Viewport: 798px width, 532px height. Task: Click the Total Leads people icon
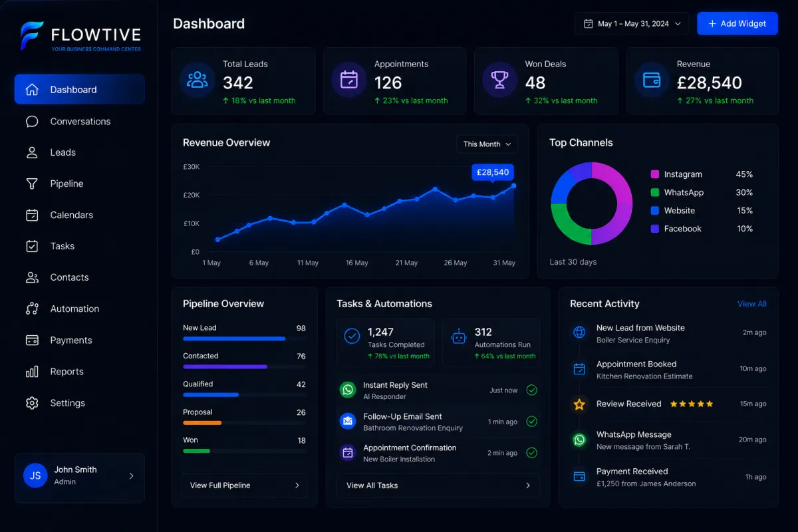(x=198, y=80)
